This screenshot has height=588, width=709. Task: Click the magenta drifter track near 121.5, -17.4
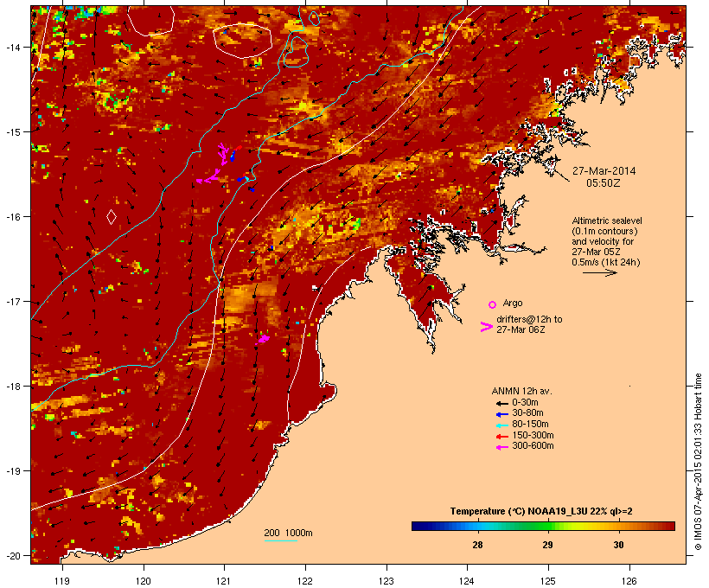click(262, 339)
